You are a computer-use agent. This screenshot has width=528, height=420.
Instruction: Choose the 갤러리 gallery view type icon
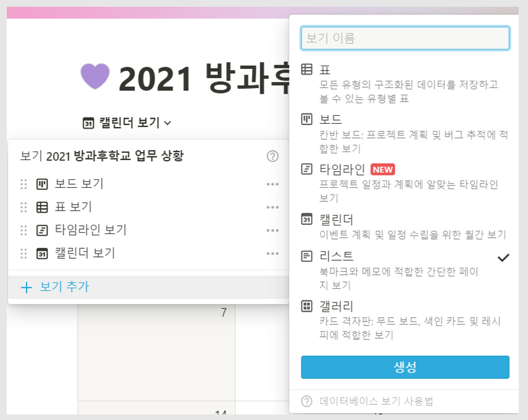306,306
